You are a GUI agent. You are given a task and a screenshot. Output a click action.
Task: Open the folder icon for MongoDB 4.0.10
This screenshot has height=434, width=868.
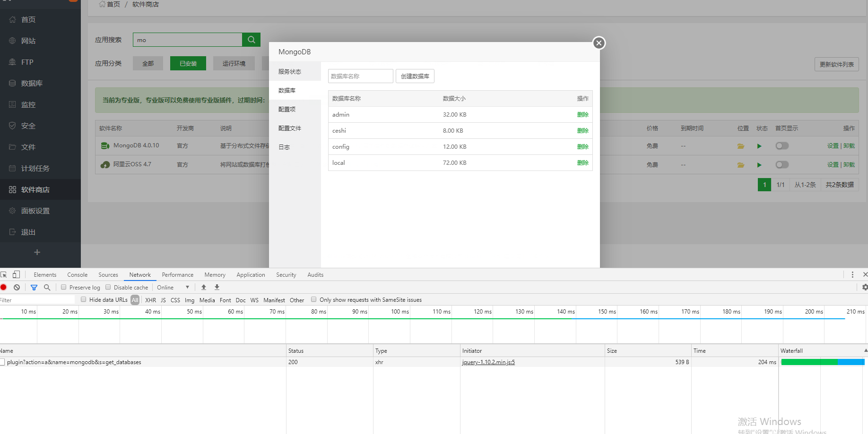pyautogui.click(x=741, y=146)
